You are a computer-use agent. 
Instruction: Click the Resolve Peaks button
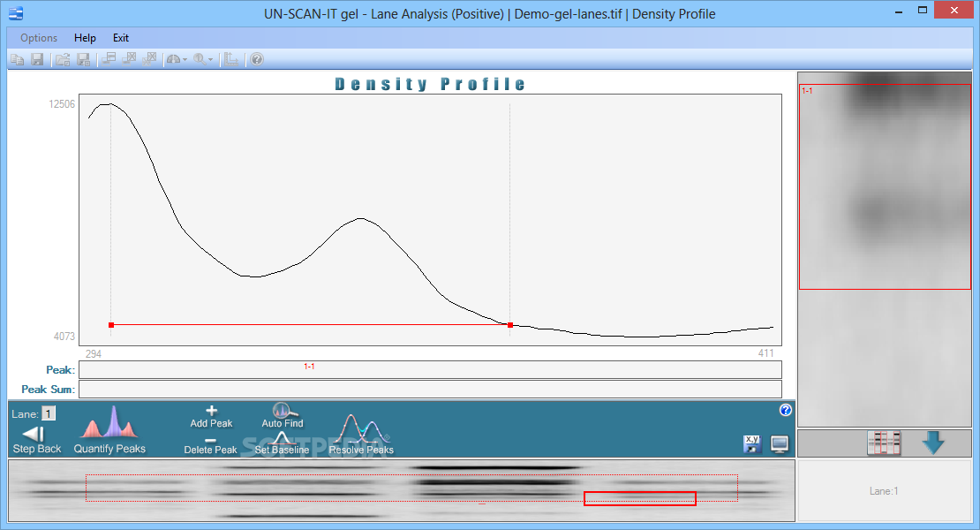[361, 435]
